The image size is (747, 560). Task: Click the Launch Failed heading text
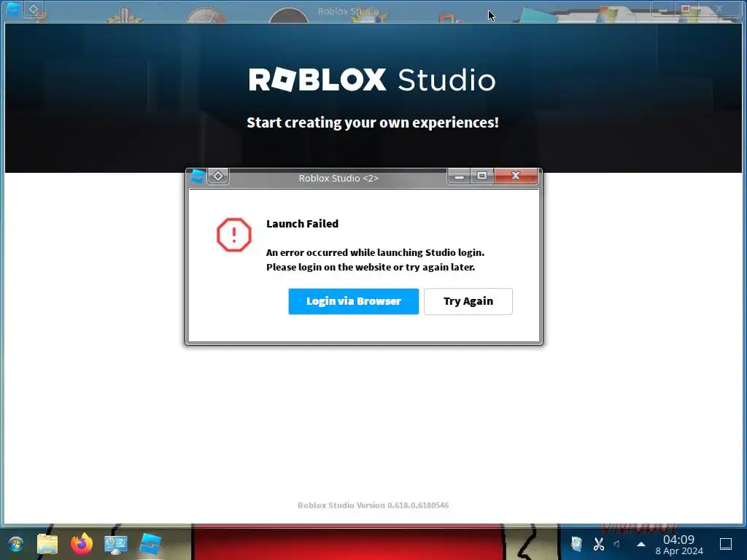pyautogui.click(x=302, y=223)
